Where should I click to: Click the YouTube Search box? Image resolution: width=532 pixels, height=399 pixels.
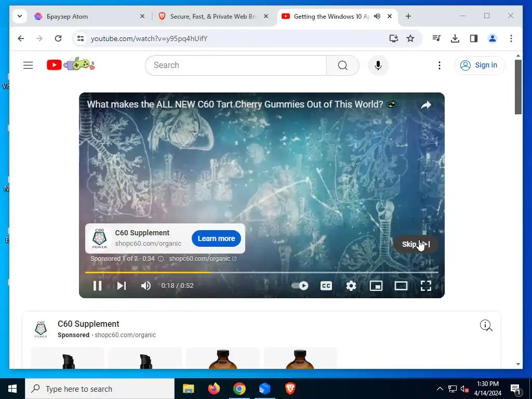tap(236, 65)
